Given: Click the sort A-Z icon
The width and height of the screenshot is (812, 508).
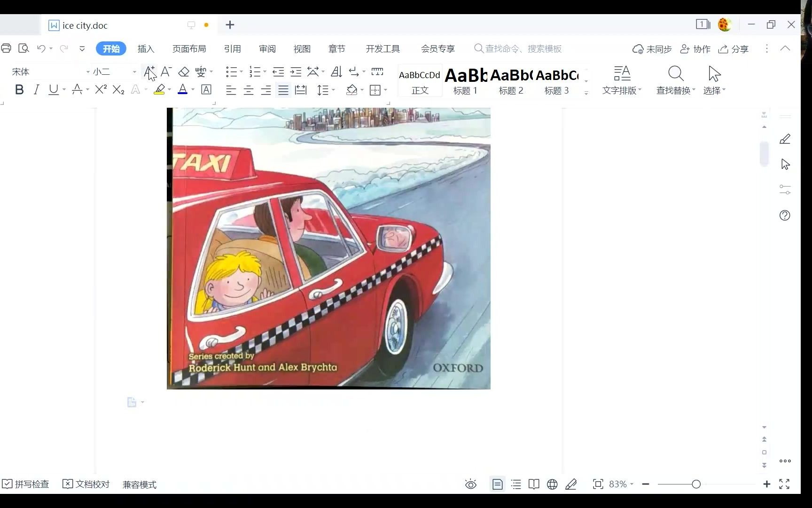Looking at the screenshot, I should [336, 71].
